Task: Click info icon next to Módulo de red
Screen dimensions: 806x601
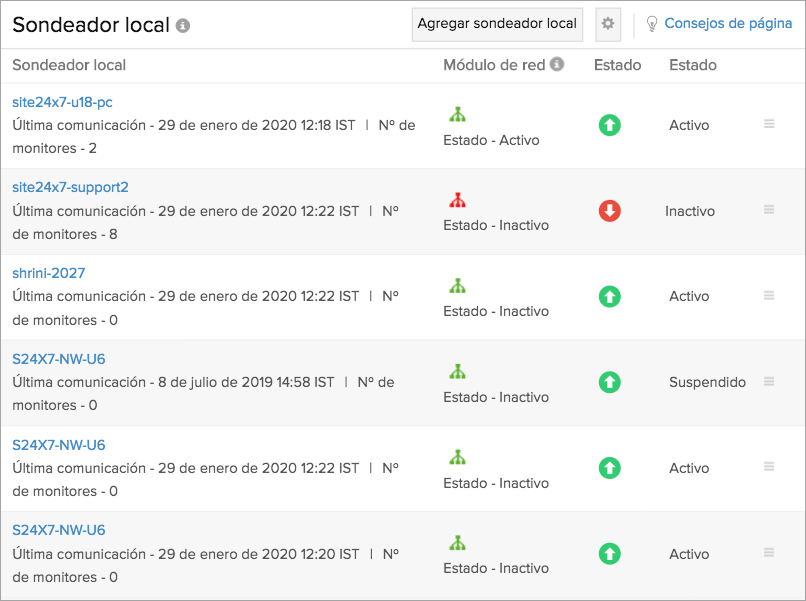Action: point(557,64)
